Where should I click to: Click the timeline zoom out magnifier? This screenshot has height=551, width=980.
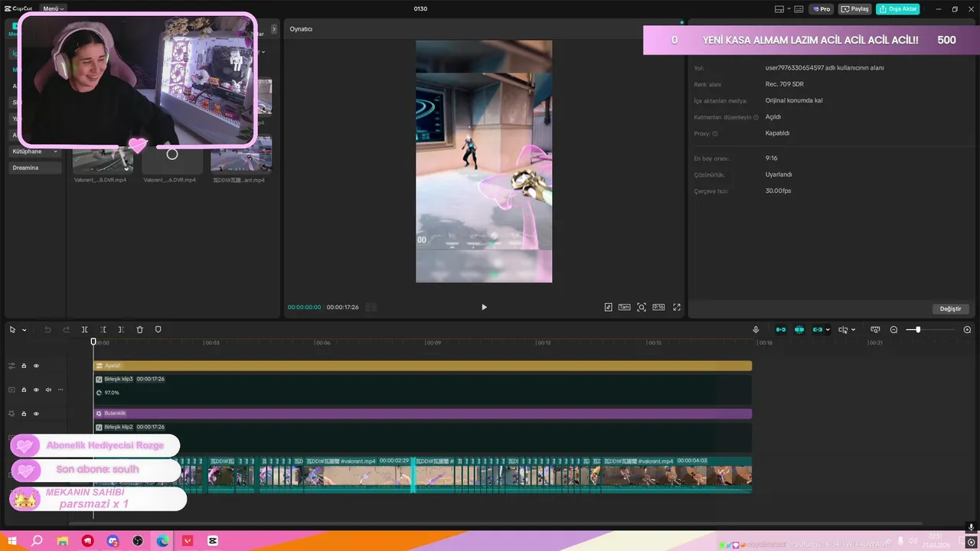click(893, 330)
